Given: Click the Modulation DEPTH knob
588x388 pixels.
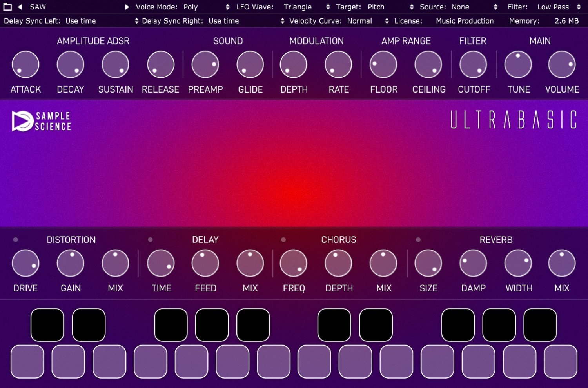Looking at the screenshot, I should coord(294,65).
